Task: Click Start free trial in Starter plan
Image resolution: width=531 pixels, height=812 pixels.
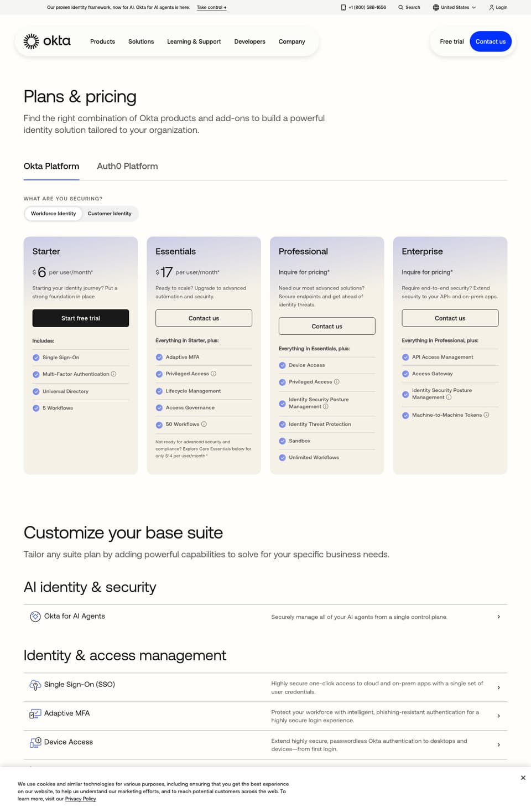Action: 81,318
